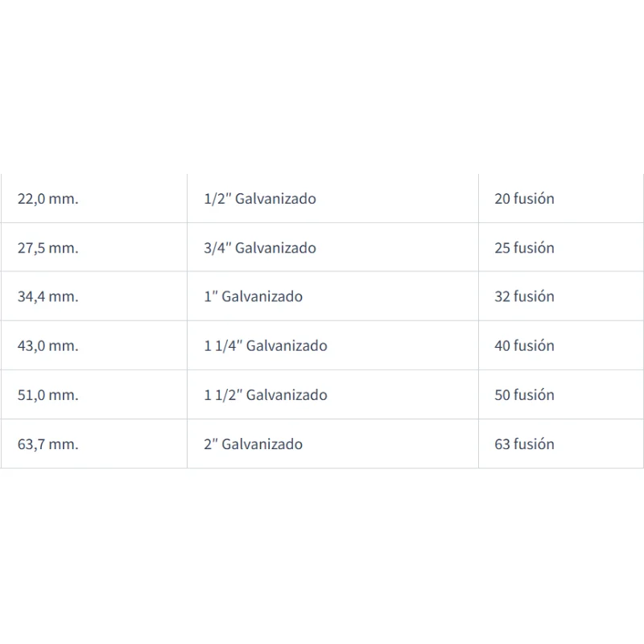Click the 1/2" Galvanizado cell

click(x=332, y=198)
